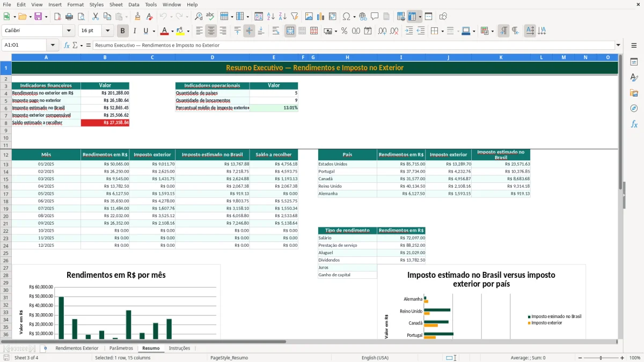Open the sidebar Navigator compass icon
The image size is (644, 362).
[634, 109]
